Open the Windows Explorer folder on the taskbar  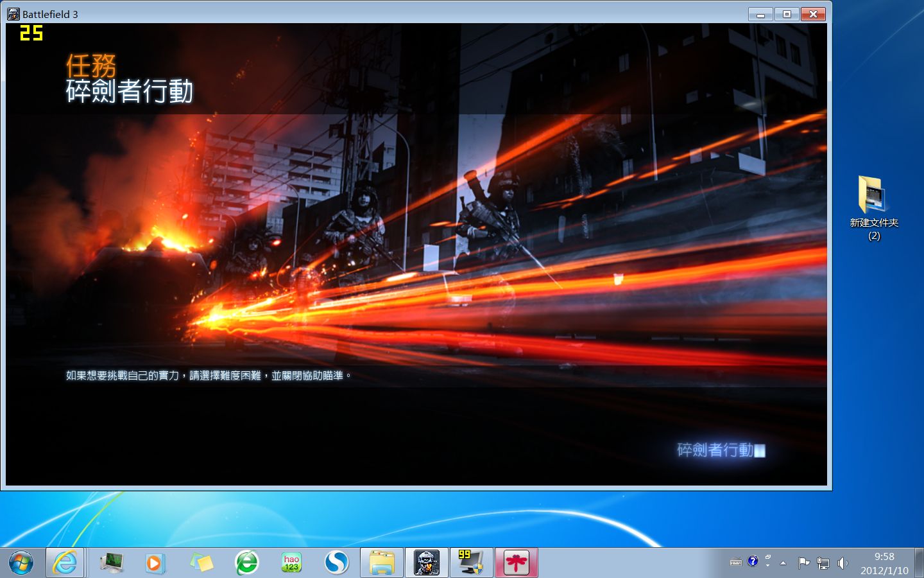point(382,563)
